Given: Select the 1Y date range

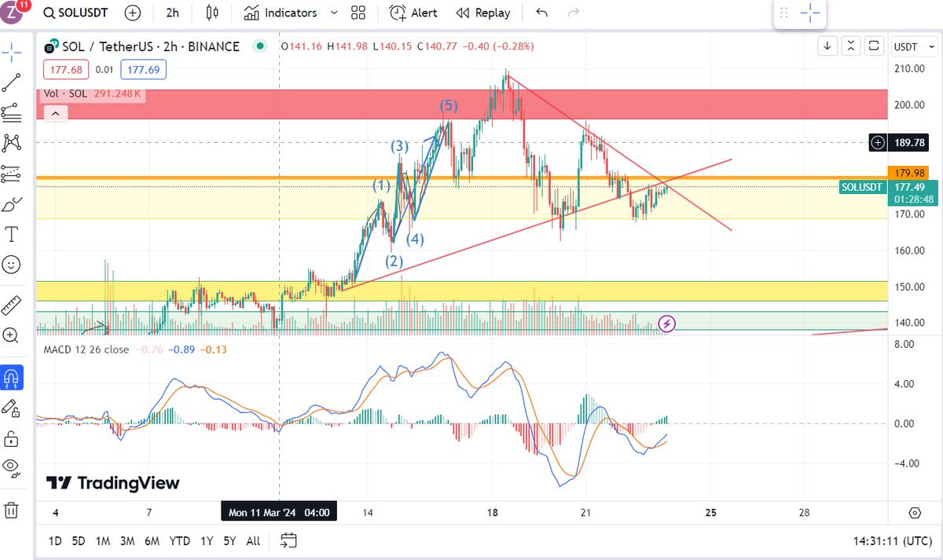Looking at the screenshot, I should click(x=207, y=540).
